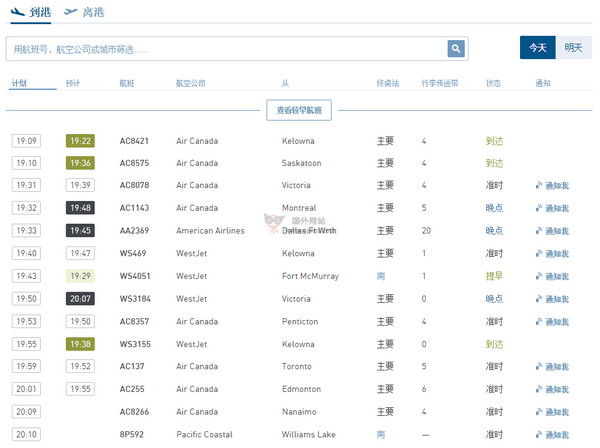Image resolution: width=600 pixels, height=448 pixels.
Task: Click notify-me icon for Fort McMurray WS4051
Action: click(x=540, y=277)
